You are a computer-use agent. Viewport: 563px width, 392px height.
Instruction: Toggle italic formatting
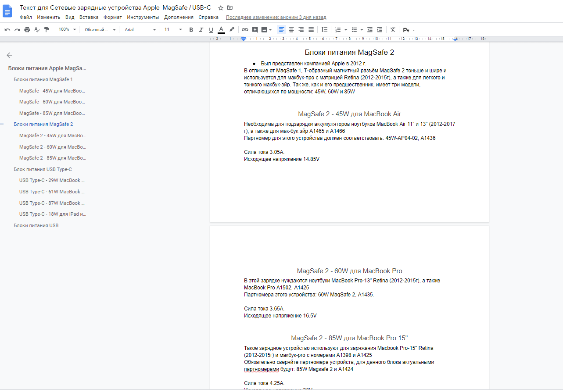201,30
